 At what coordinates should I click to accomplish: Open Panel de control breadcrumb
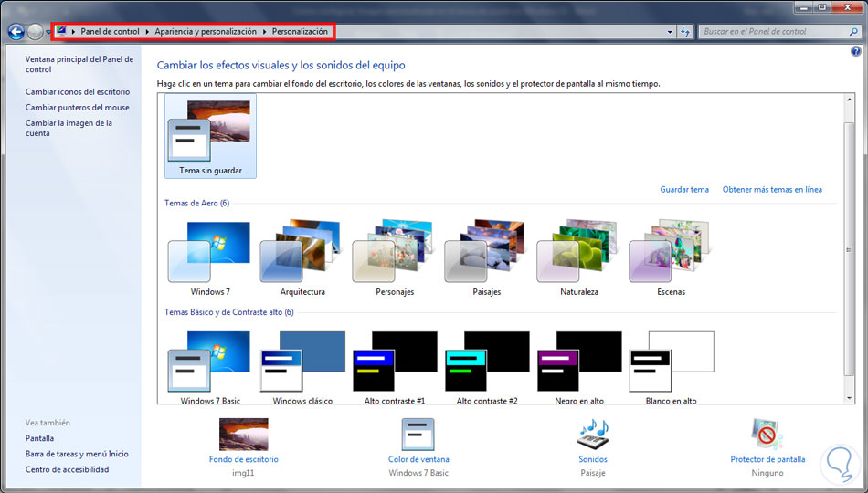[x=111, y=32]
